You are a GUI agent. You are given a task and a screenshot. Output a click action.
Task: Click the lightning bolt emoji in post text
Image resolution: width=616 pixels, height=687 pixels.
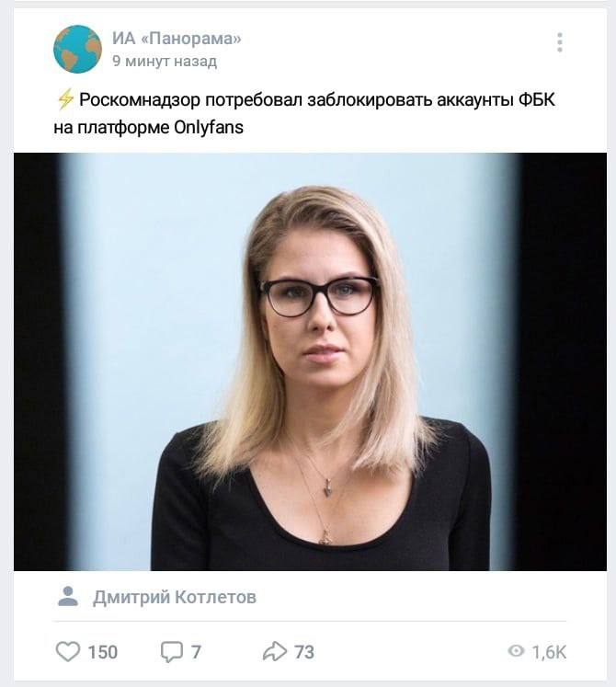pos(65,99)
